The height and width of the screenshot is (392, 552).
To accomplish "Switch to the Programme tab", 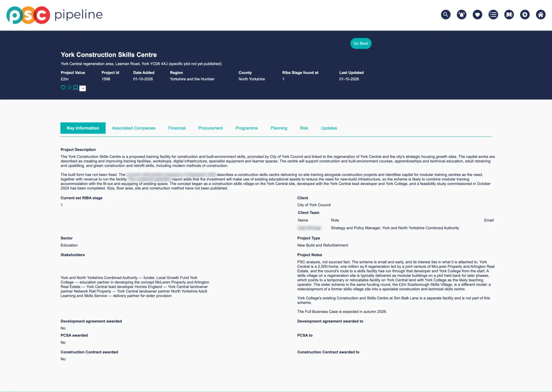I will tap(247, 128).
